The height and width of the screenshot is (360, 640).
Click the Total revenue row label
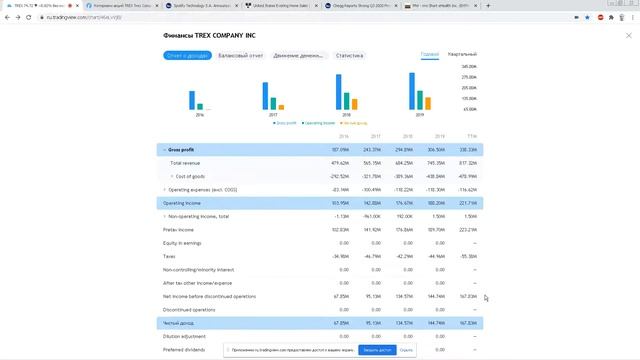[185, 163]
